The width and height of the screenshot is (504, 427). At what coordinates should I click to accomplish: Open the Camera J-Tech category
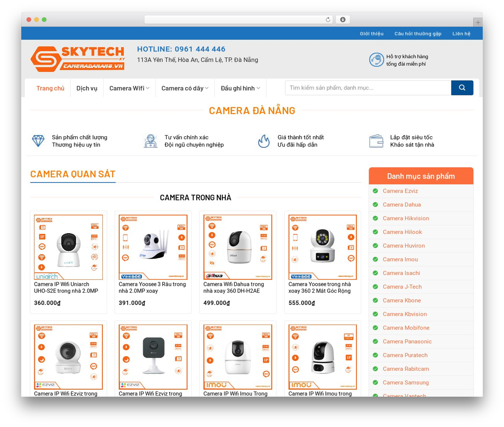click(x=402, y=287)
